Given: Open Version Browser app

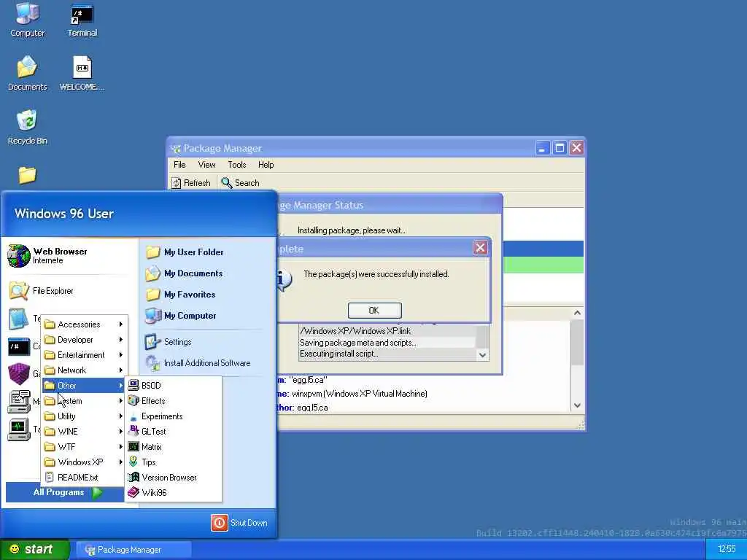Looking at the screenshot, I should (x=174, y=477).
